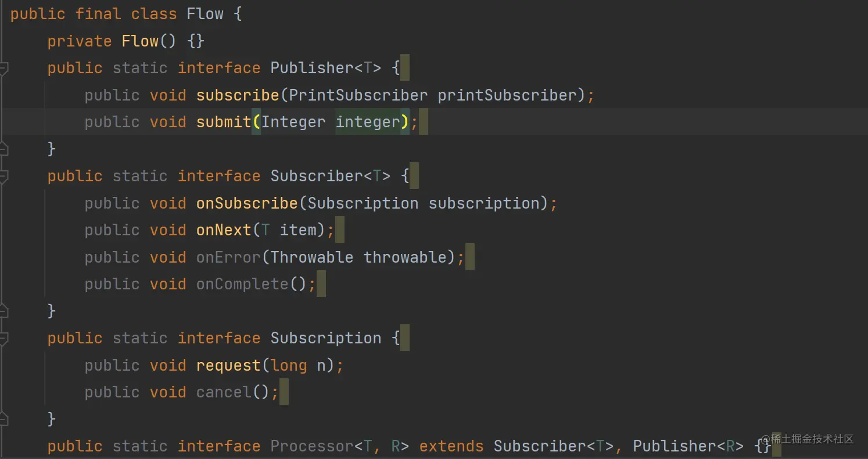Click the 'final' keyword
The height and width of the screenshot is (459, 868).
click(x=98, y=15)
